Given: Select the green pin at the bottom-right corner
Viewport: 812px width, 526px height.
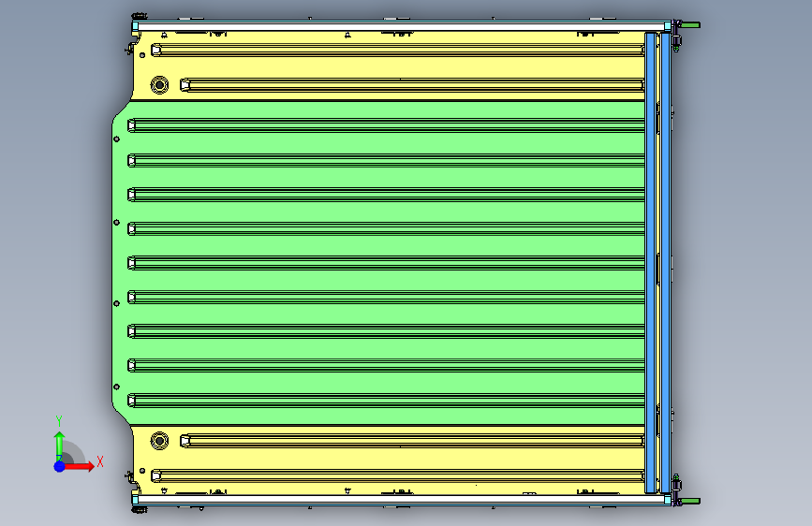Looking at the screenshot, I should (x=691, y=501).
